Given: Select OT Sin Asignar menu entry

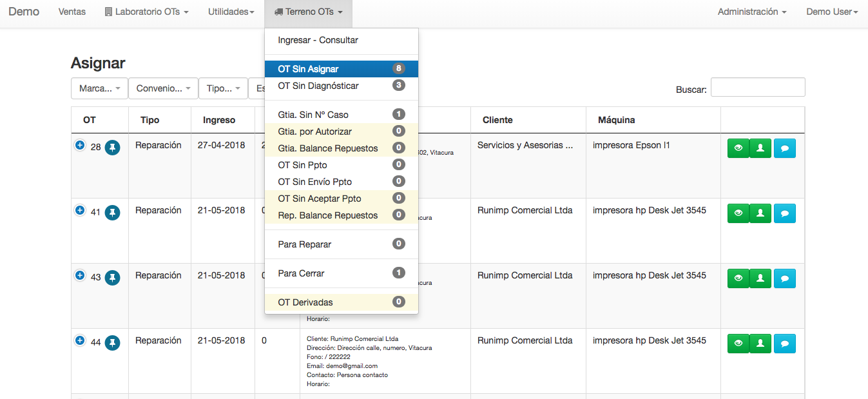Looking at the screenshot, I should coord(342,69).
